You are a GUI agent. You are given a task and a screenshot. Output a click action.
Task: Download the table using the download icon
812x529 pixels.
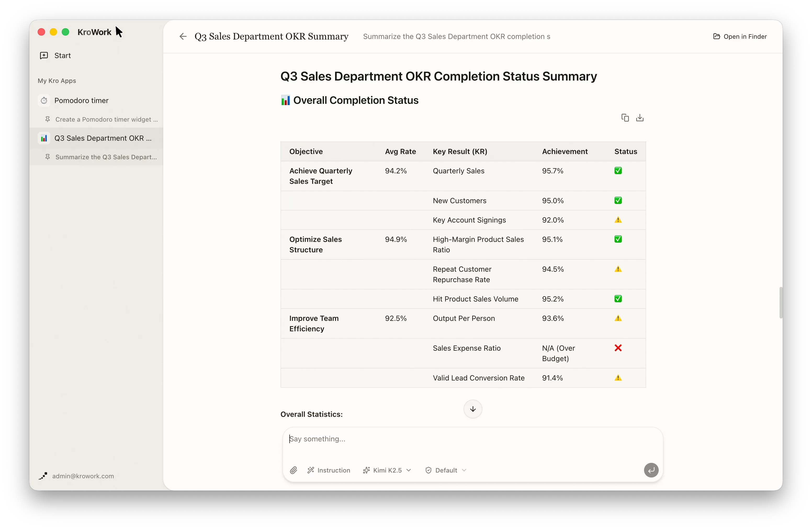tap(640, 118)
